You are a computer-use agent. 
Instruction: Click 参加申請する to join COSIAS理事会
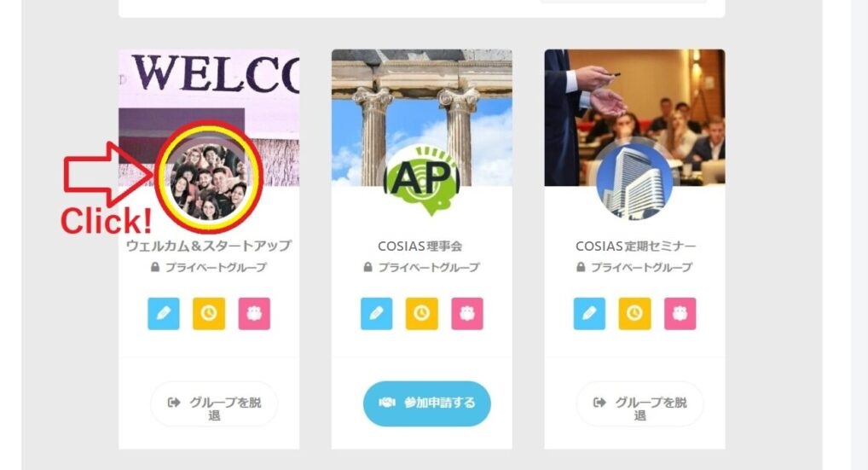[x=427, y=403]
